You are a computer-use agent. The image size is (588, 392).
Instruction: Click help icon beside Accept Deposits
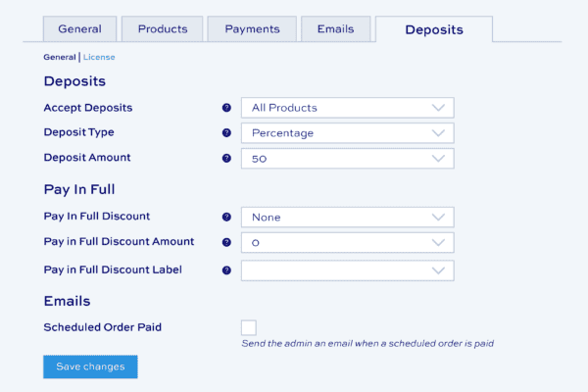pyautogui.click(x=226, y=108)
